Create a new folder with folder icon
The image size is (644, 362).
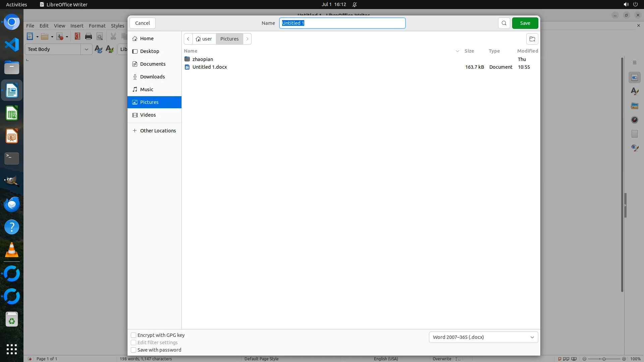tap(532, 39)
